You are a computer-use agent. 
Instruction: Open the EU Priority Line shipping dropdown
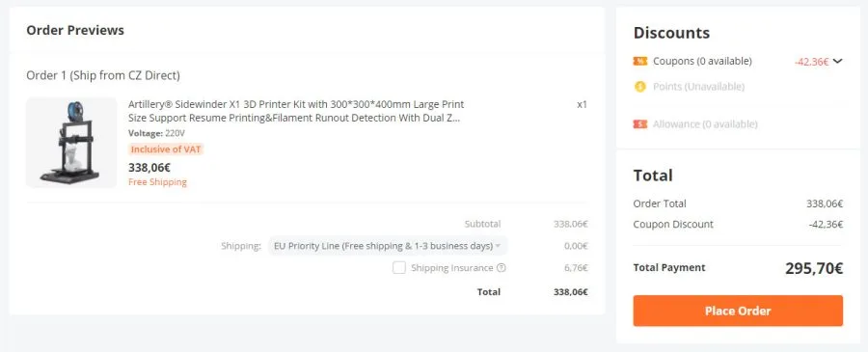pos(388,246)
